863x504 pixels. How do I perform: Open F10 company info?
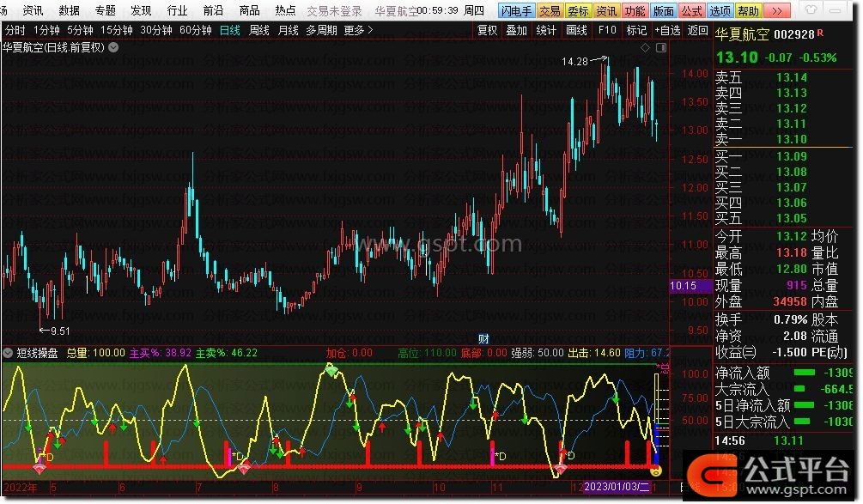607,30
